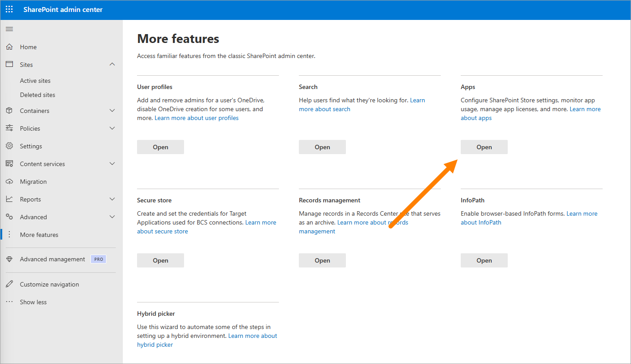Screen dimensions: 631x364
Task: Expand the Policies section chevron
Action: click(112, 128)
